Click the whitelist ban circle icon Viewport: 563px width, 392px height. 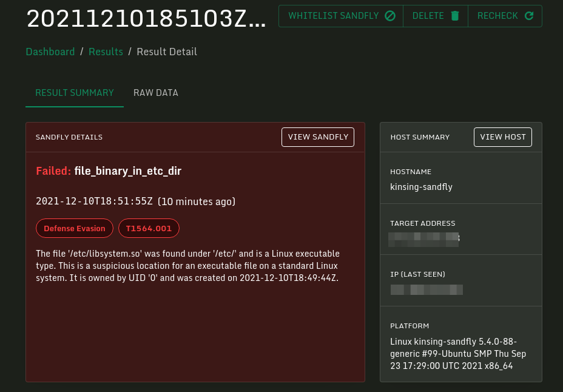(x=390, y=16)
